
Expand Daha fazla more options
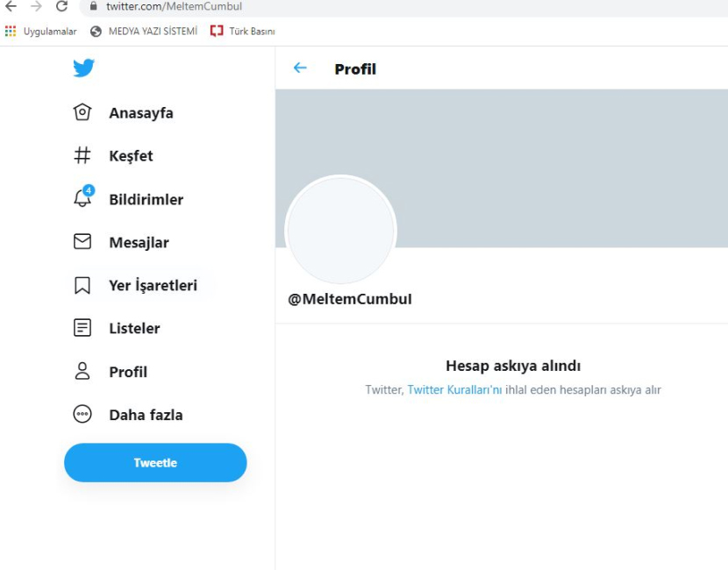[82, 415]
